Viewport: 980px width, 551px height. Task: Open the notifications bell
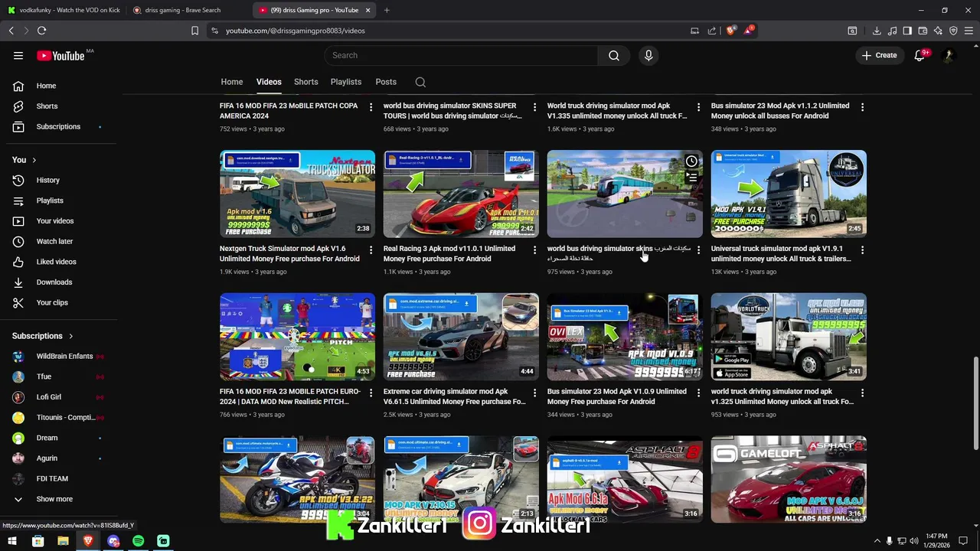920,55
